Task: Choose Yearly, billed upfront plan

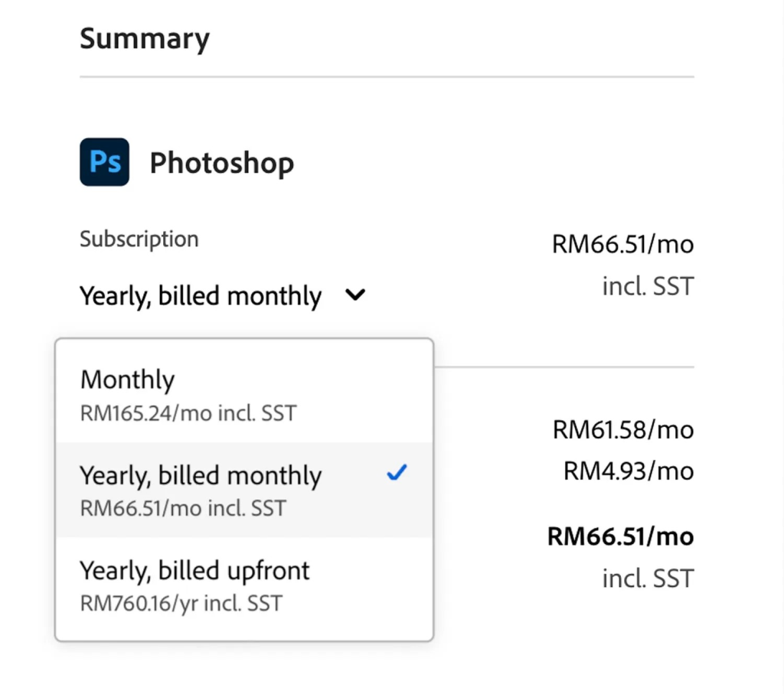Action: (244, 585)
